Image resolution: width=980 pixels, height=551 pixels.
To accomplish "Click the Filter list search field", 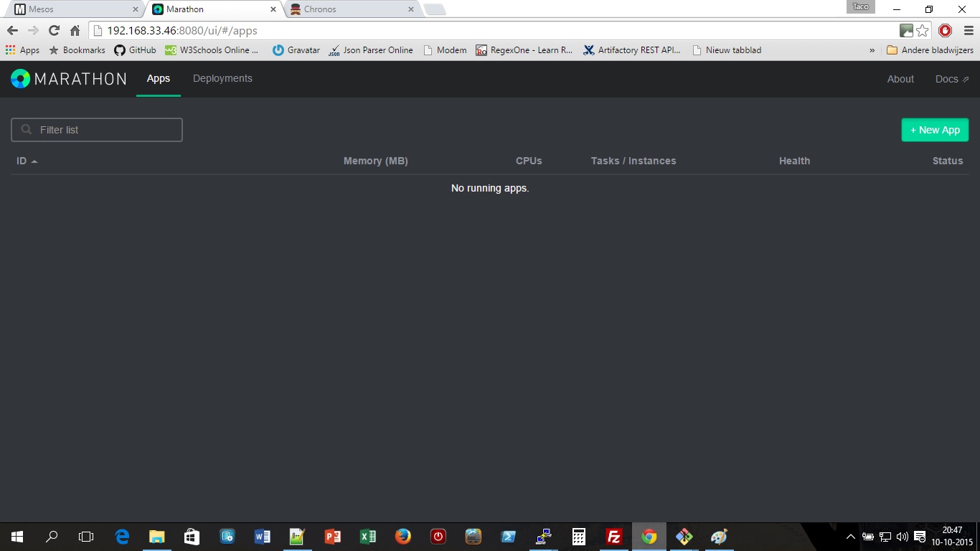I will 97,130.
